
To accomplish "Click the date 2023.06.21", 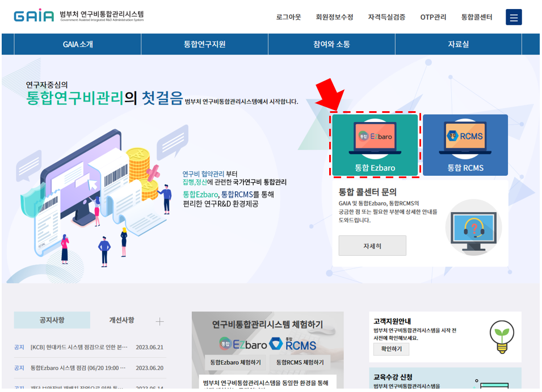I will [x=149, y=347].
